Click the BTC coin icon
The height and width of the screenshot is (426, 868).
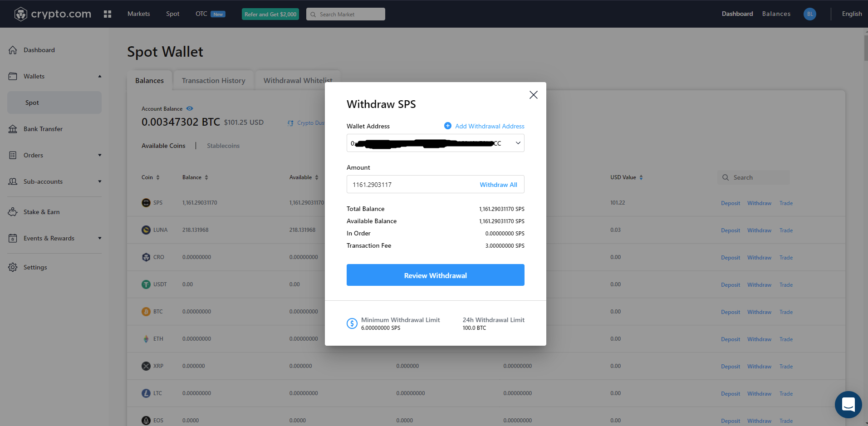tap(146, 312)
